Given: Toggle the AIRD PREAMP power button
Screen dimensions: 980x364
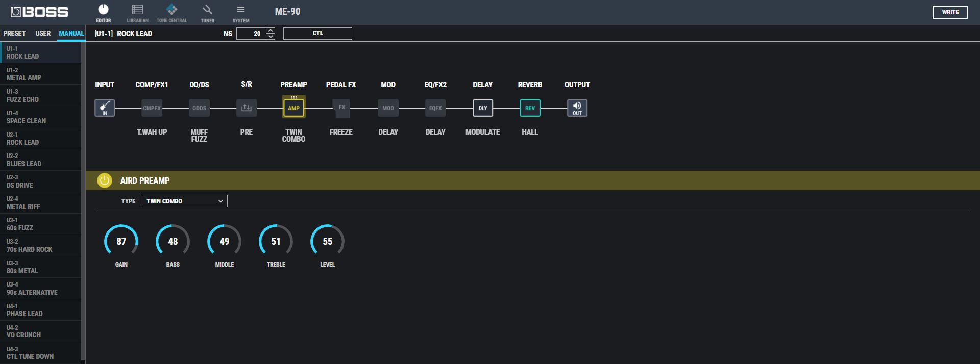Looking at the screenshot, I should pyautogui.click(x=104, y=180).
